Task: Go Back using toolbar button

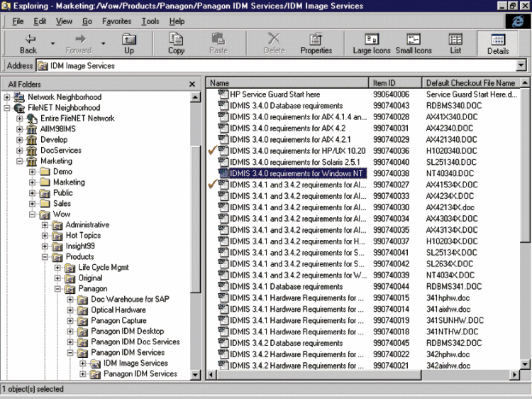Action: point(28,44)
